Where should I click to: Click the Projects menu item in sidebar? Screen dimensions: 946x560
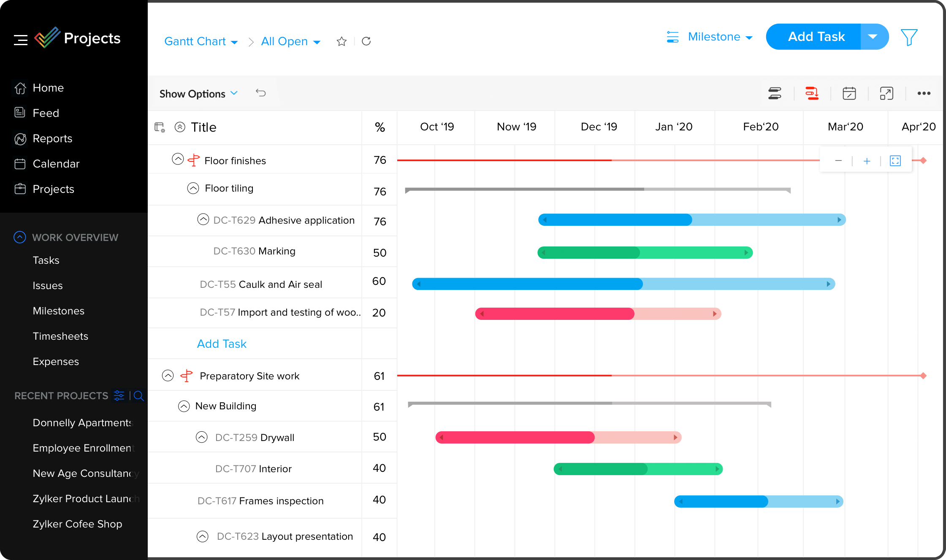[x=54, y=189]
